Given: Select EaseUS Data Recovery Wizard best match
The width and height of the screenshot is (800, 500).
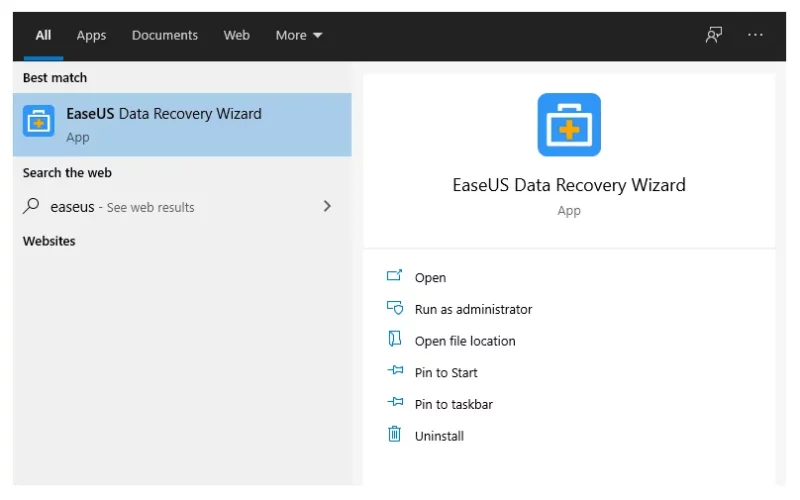Looking at the screenshot, I should (x=182, y=124).
